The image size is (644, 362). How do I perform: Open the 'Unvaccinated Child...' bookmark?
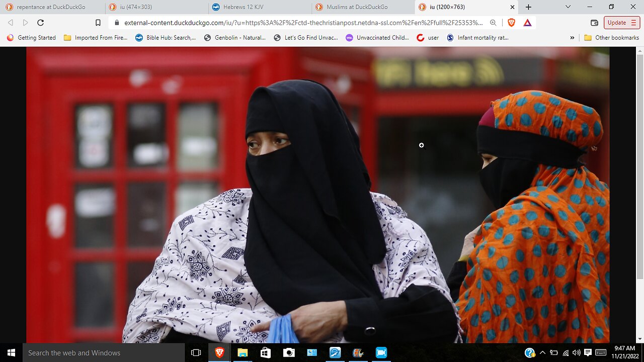pos(377,38)
